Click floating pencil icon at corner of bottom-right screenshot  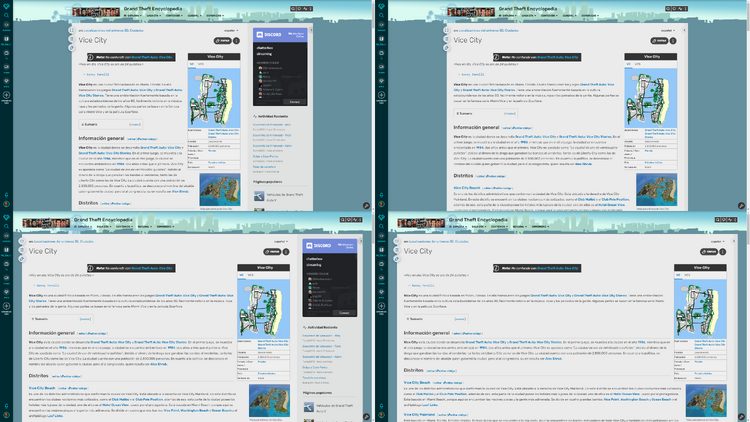point(741,417)
